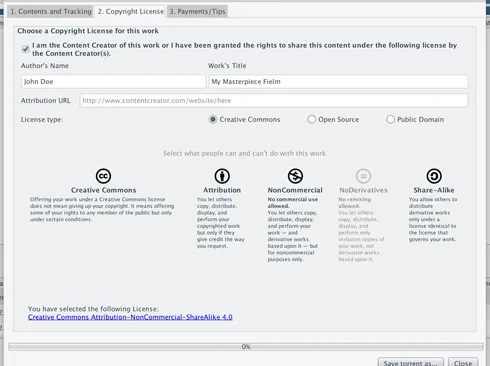The image size is (490, 366).
Task: Click the bold Creative Commons heading under CC logo
Action: (x=103, y=190)
